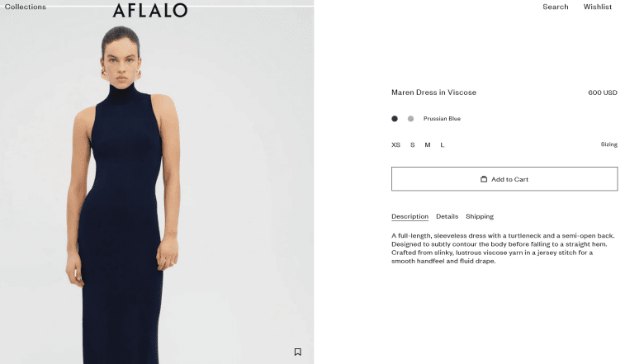Screen dimensions: 625x364
Task: Select the Prussian Blue color swatch
Action: click(x=395, y=118)
